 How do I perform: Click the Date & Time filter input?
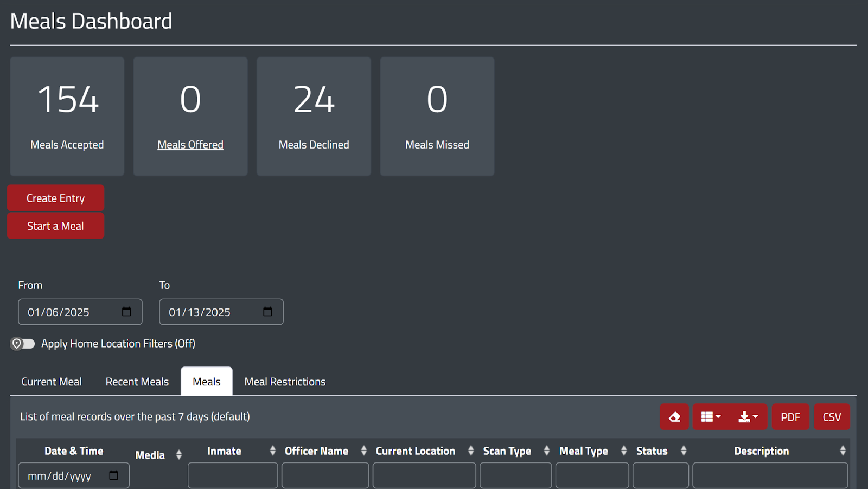pyautogui.click(x=74, y=475)
